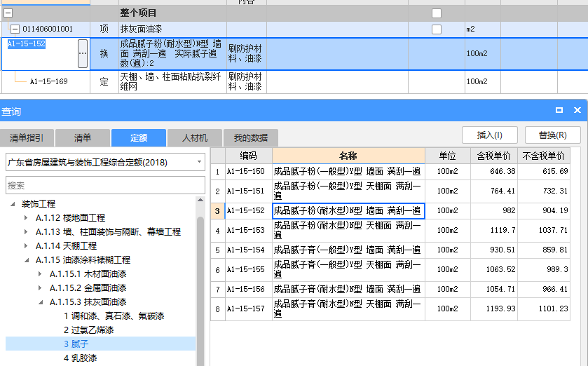
Task: Collapse the 整个项目 root row
Action: click(8, 13)
